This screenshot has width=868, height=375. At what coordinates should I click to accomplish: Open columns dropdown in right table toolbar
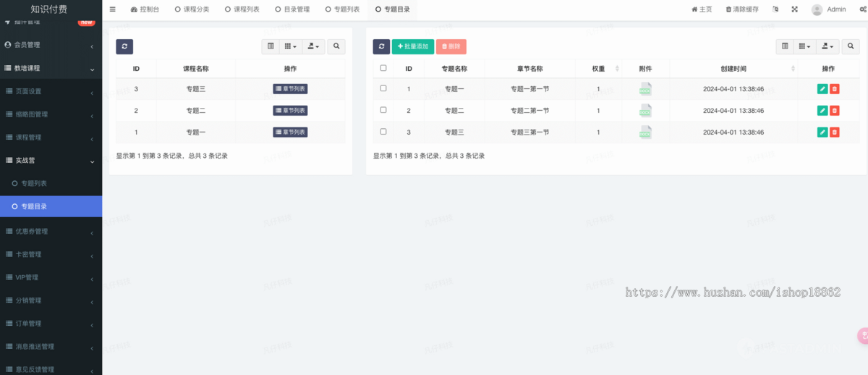[804, 46]
